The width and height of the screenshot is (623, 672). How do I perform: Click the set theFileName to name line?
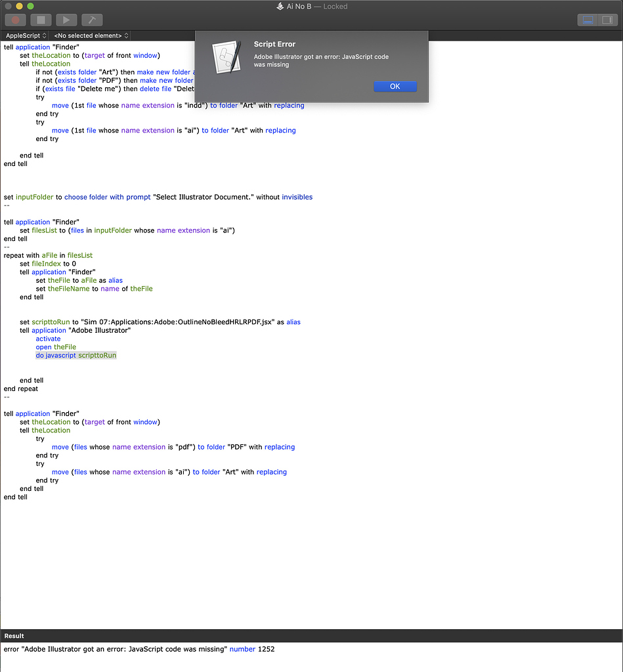[x=95, y=289]
